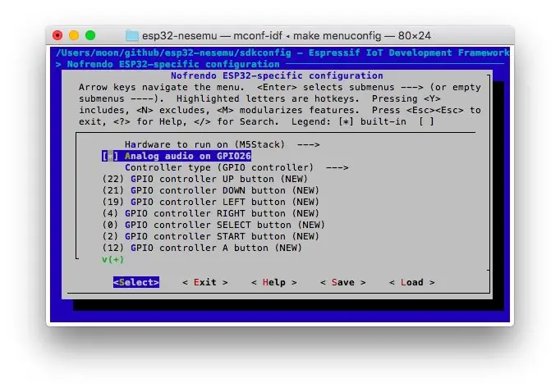Toggle the Analog audio on GPIO26 checkbox
This screenshot has height=392, width=560.
(110, 156)
